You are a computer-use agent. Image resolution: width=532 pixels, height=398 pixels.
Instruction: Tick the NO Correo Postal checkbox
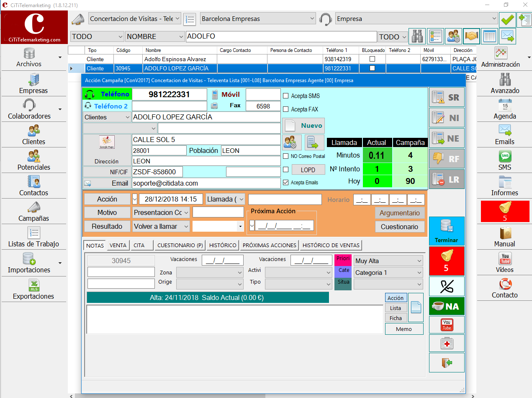pos(286,156)
